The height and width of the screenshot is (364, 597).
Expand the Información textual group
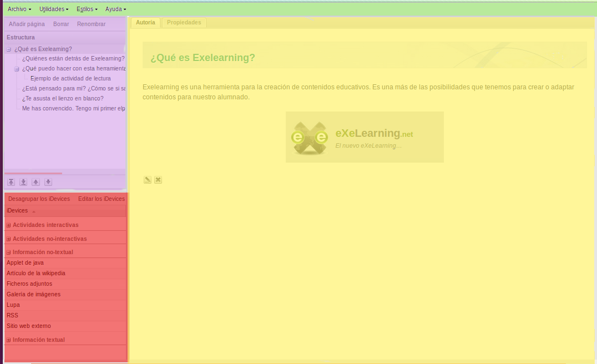click(x=8, y=340)
